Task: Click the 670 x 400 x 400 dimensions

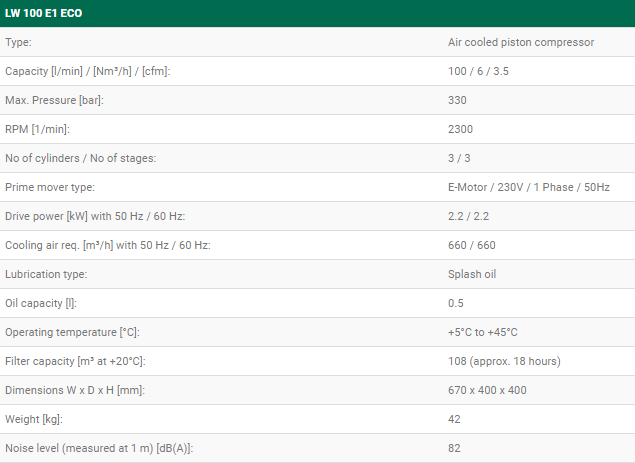Action: tap(487, 390)
